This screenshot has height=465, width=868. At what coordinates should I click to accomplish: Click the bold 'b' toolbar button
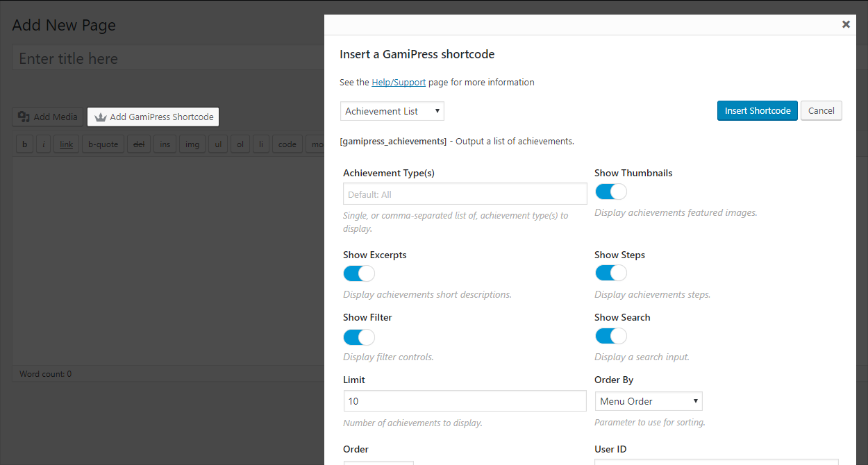(25, 144)
